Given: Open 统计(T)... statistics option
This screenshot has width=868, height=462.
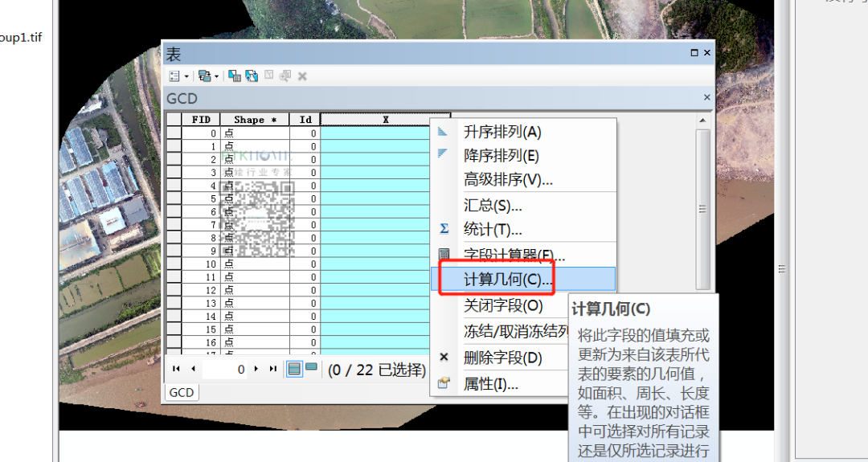Looking at the screenshot, I should [493, 230].
